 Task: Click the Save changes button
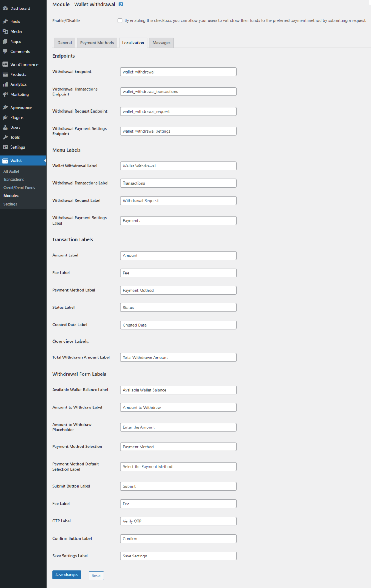[67, 575]
